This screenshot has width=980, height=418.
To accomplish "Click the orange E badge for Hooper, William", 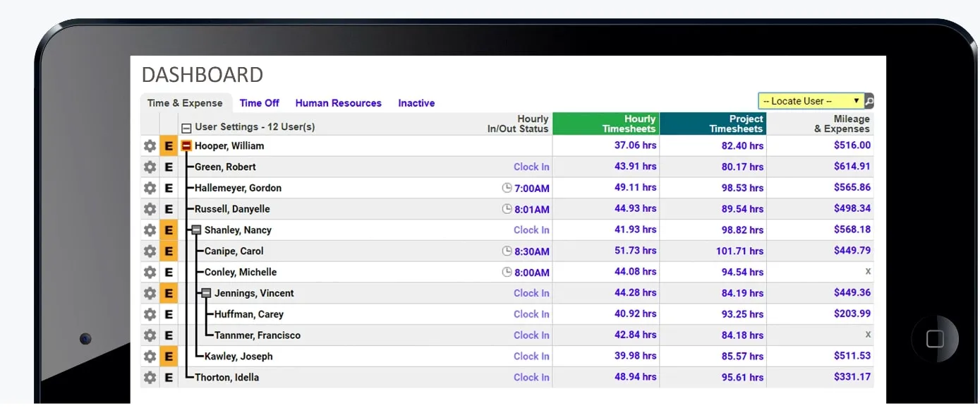I will [169, 146].
